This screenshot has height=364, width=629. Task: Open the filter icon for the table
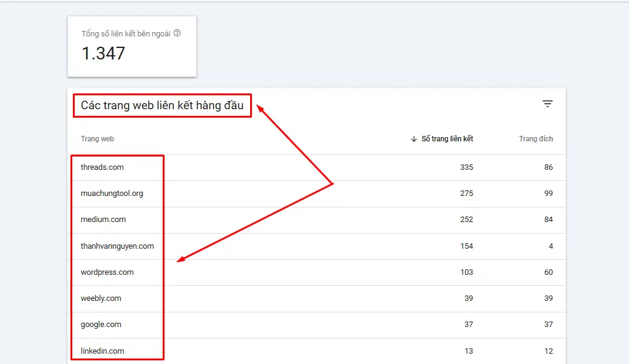(x=547, y=104)
